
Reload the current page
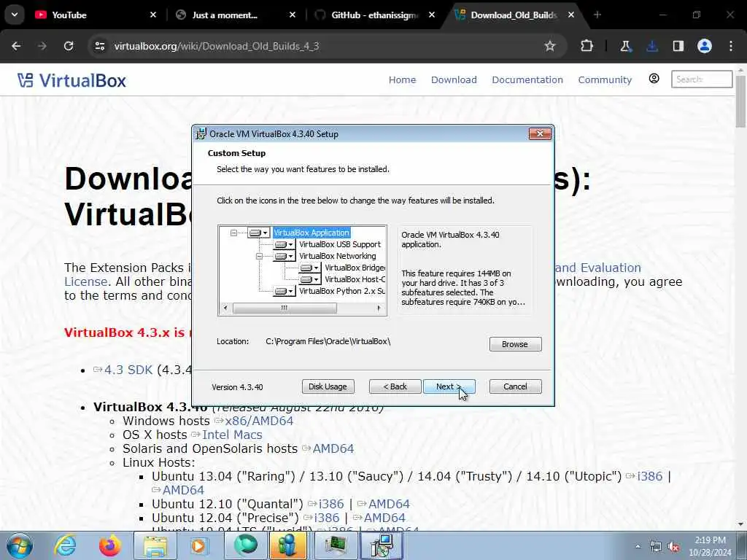69,46
